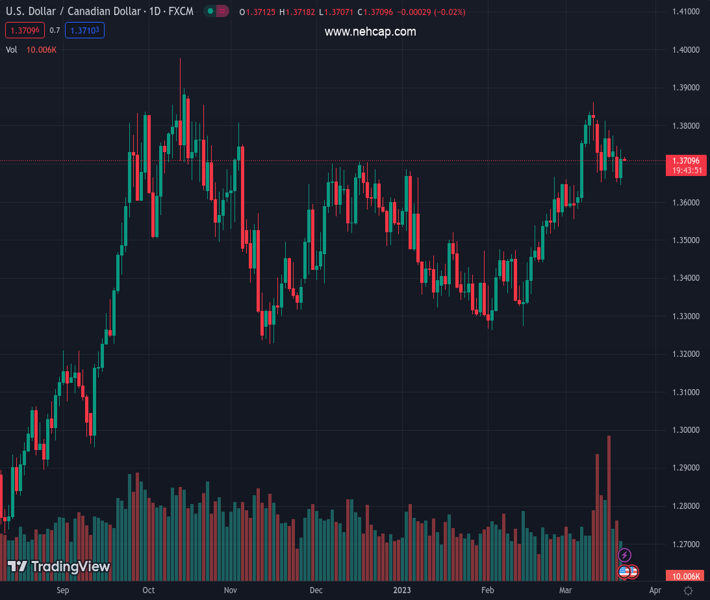The image size is (710, 600).
Task: Click the 1.30000 level on price axis
Action: coord(685,430)
